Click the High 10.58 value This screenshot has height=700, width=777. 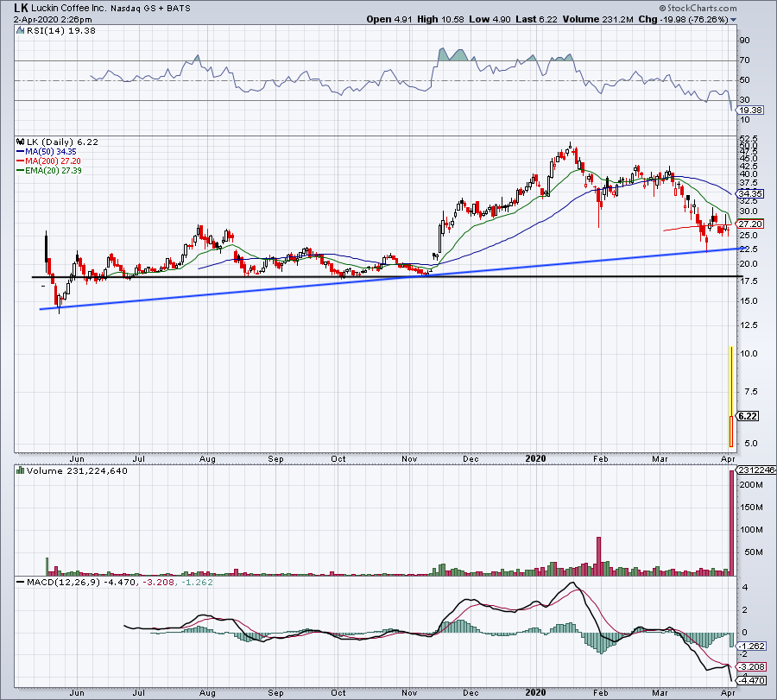pos(440,19)
